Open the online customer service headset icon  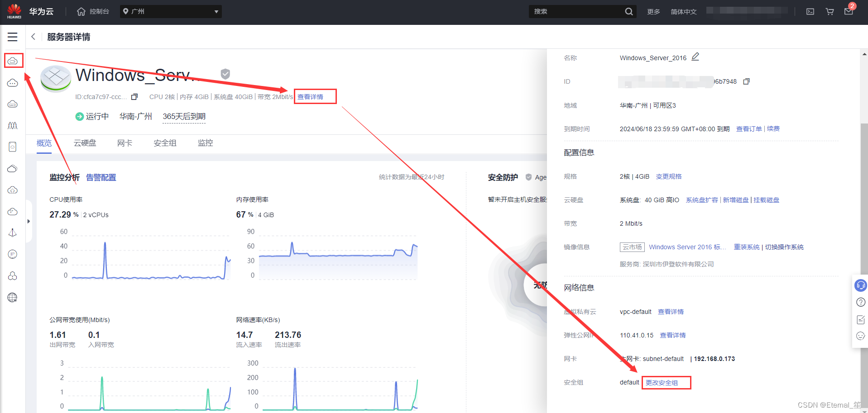tap(860, 285)
